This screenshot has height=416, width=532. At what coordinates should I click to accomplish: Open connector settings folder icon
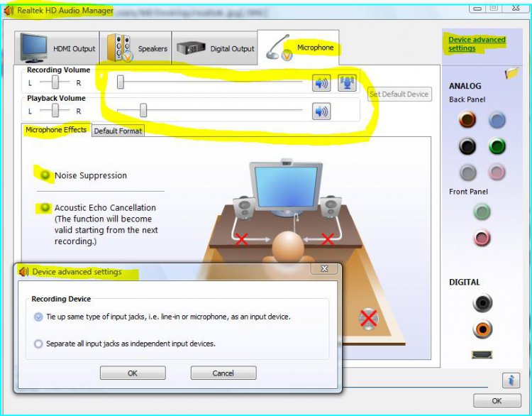(511, 72)
